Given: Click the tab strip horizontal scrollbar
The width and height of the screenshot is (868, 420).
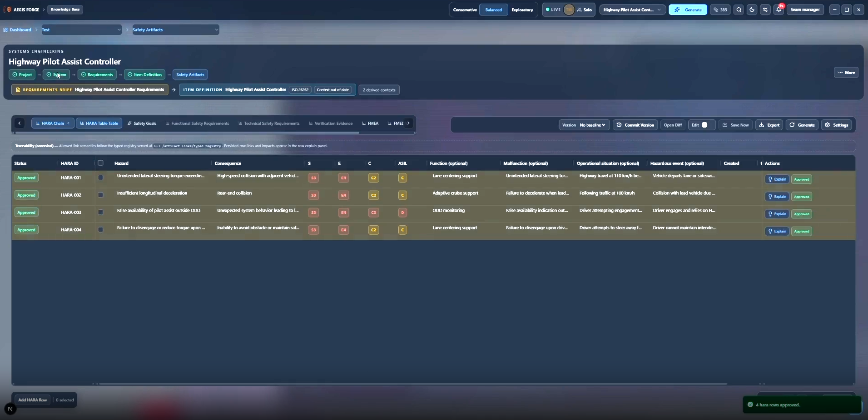Looking at the screenshot, I should [187, 133].
